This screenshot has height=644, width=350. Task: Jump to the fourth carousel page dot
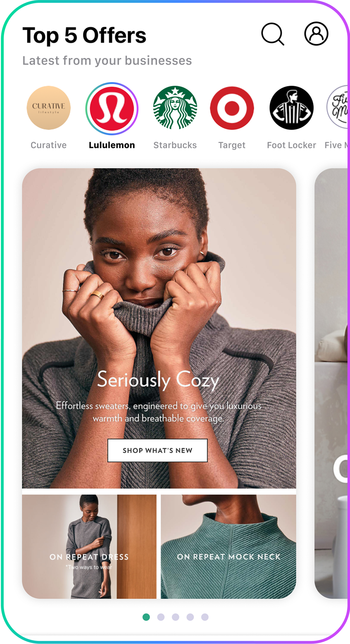(190, 617)
